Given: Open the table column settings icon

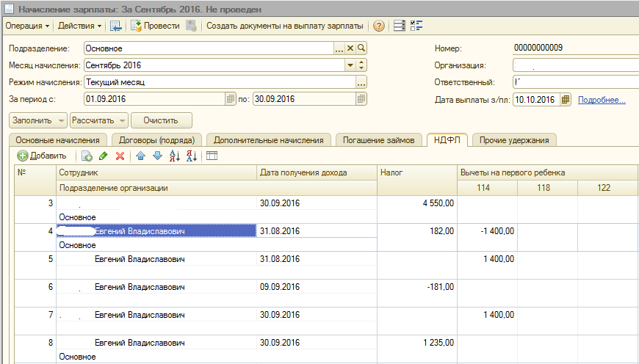Looking at the screenshot, I should click(x=212, y=156).
